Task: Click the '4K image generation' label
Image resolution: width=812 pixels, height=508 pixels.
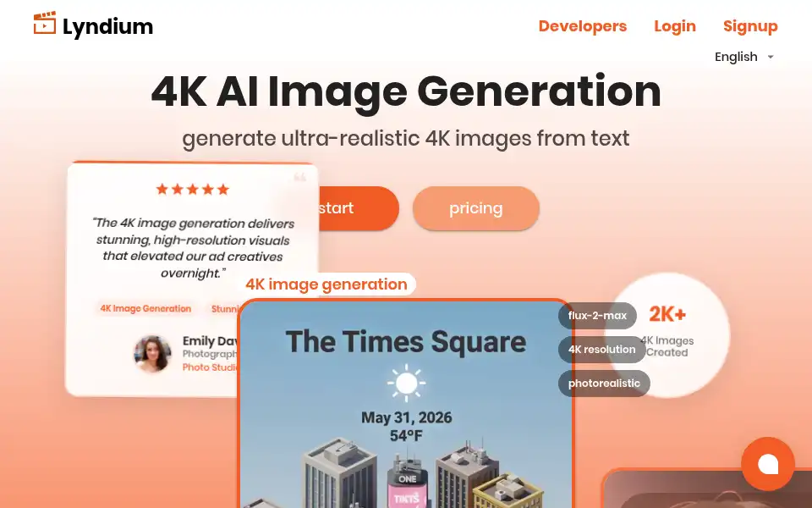Action: coord(326,284)
